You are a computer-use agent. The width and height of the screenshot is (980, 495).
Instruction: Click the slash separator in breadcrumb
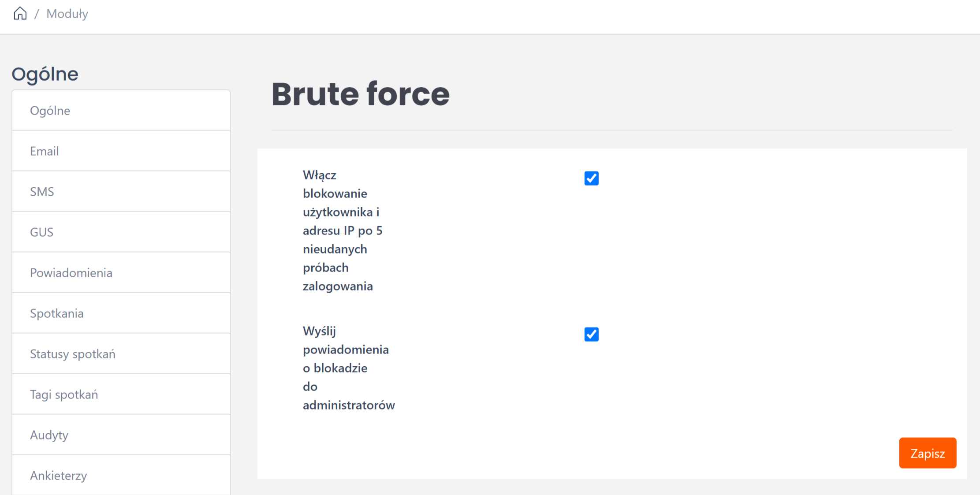click(x=37, y=14)
